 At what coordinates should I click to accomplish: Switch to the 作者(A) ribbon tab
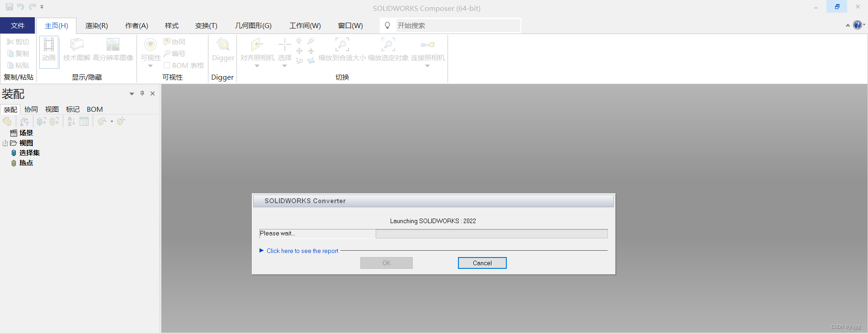point(137,25)
